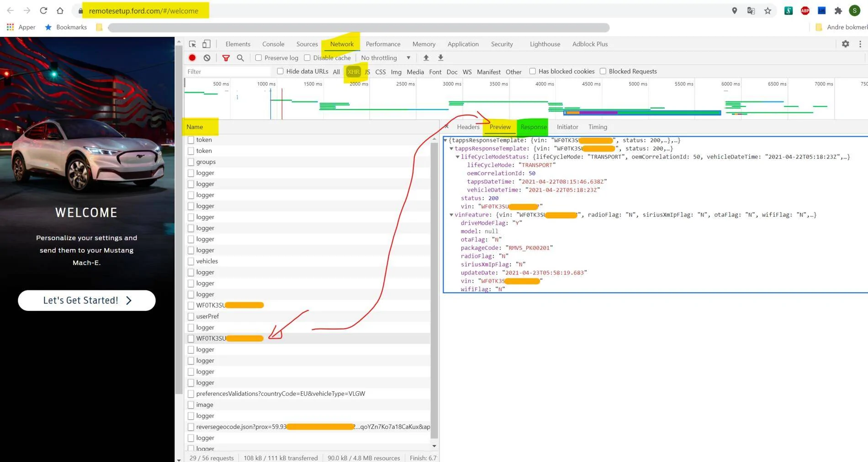
Task: Enable the Disable cache checkbox
Action: [307, 58]
